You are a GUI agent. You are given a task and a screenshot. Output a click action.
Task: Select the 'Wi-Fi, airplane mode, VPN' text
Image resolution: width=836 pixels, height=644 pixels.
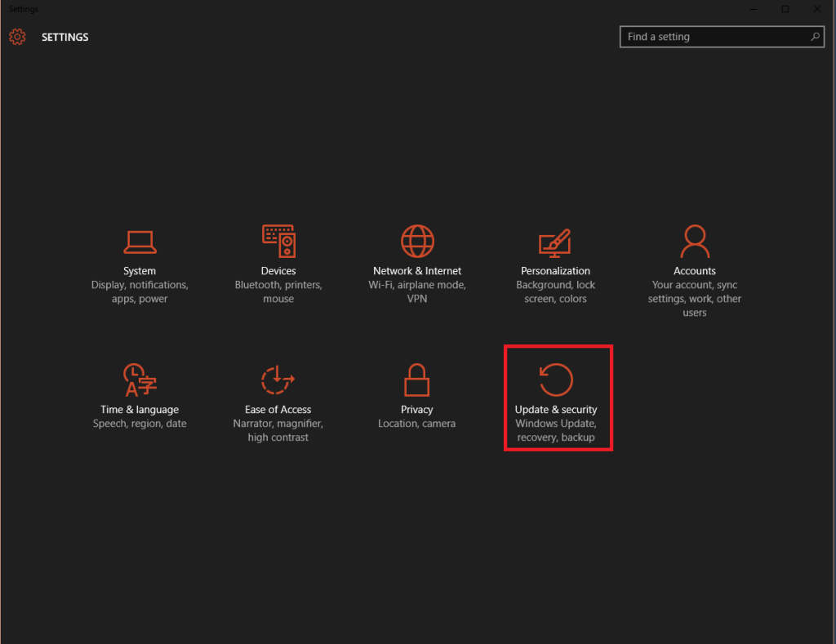417,292
